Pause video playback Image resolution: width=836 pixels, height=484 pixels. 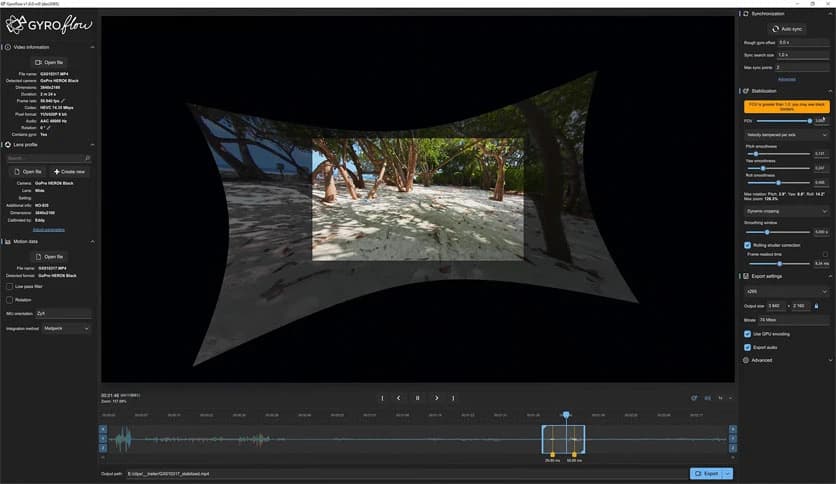(x=417, y=398)
